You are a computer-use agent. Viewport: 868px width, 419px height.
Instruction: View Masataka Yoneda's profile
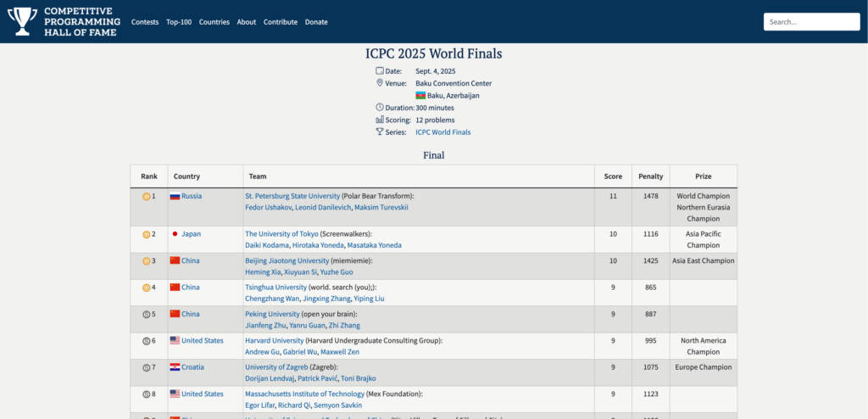click(x=375, y=245)
